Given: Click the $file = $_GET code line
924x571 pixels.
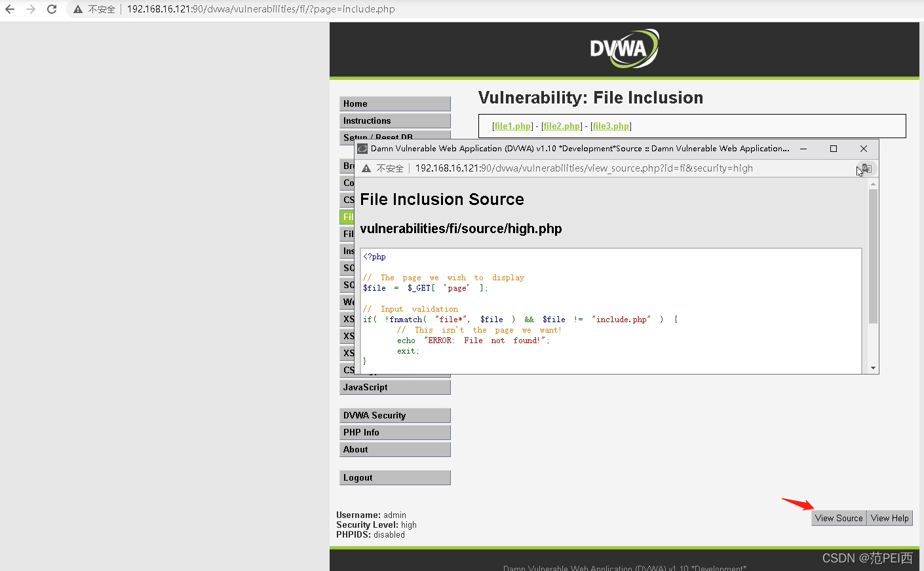Looking at the screenshot, I should (x=425, y=288).
